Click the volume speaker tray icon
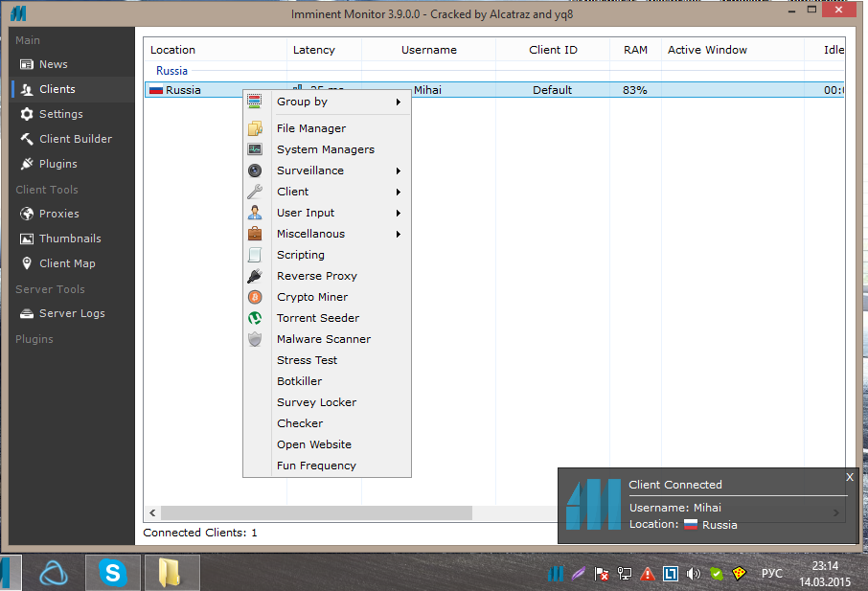 pyautogui.click(x=693, y=574)
